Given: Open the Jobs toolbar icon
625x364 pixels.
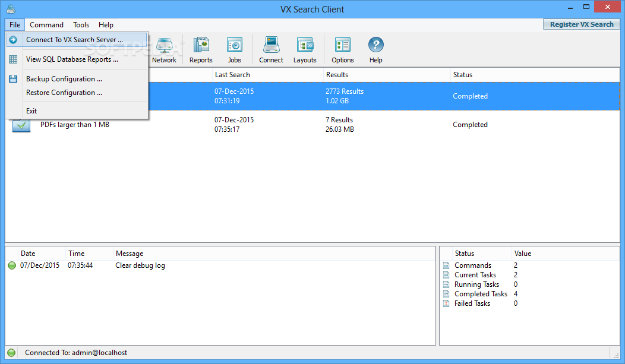Looking at the screenshot, I should 234,50.
